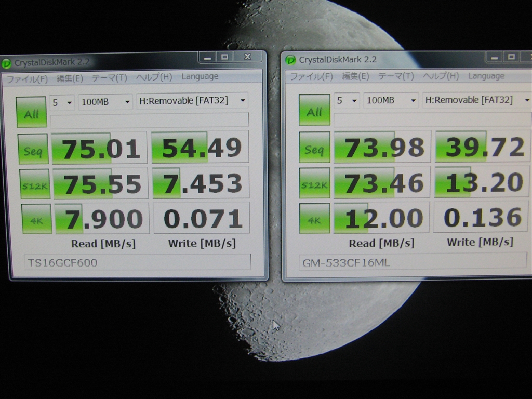Open ファイル(F) menu in right window

tap(311, 76)
